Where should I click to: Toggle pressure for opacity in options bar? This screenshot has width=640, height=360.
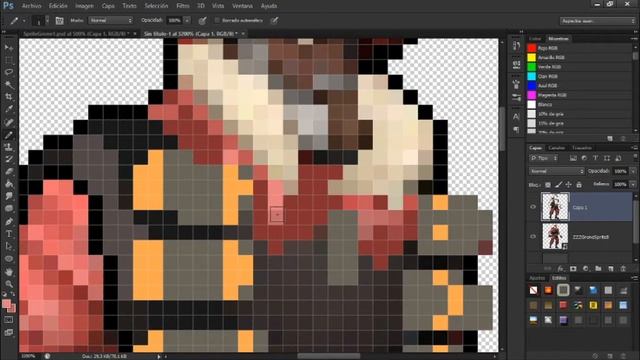pyautogui.click(x=202, y=20)
